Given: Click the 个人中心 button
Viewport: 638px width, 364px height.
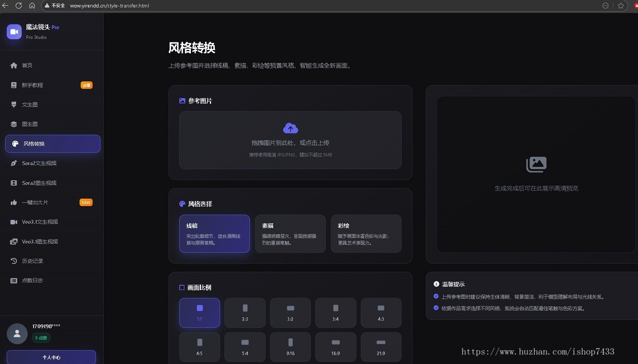Looking at the screenshot, I should (52, 357).
